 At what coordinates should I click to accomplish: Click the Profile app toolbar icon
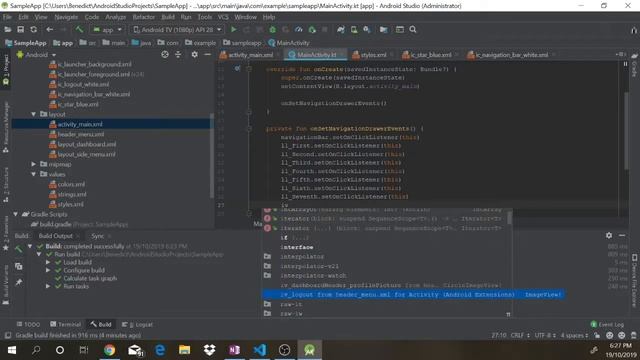299,30
